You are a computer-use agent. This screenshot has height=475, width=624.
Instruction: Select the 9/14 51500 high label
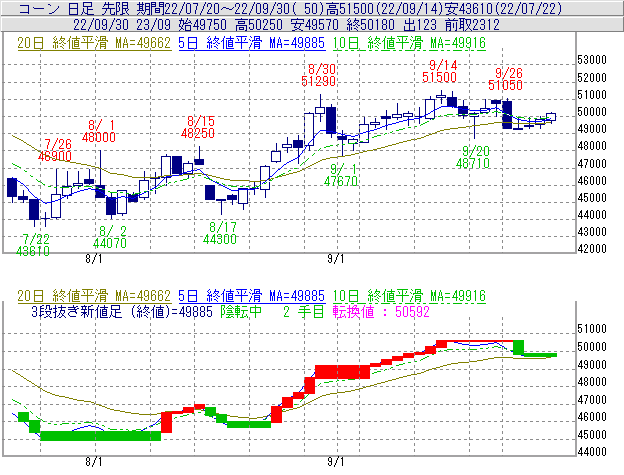tap(439, 71)
